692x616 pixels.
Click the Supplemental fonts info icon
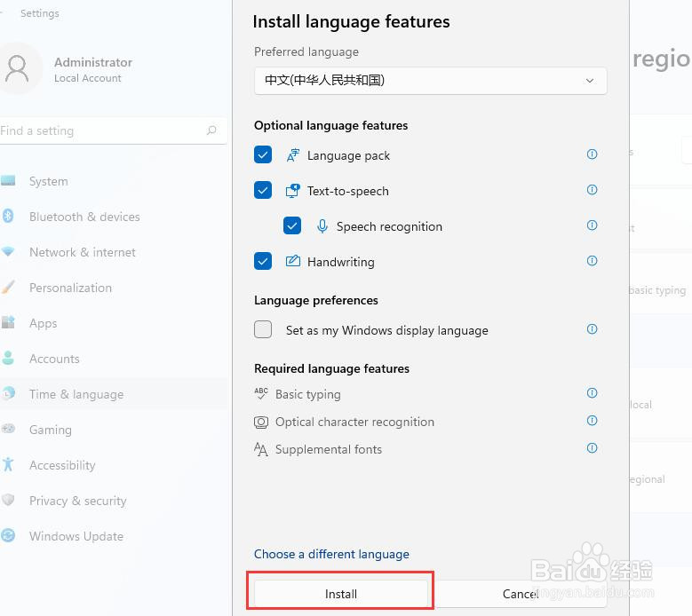pos(593,448)
